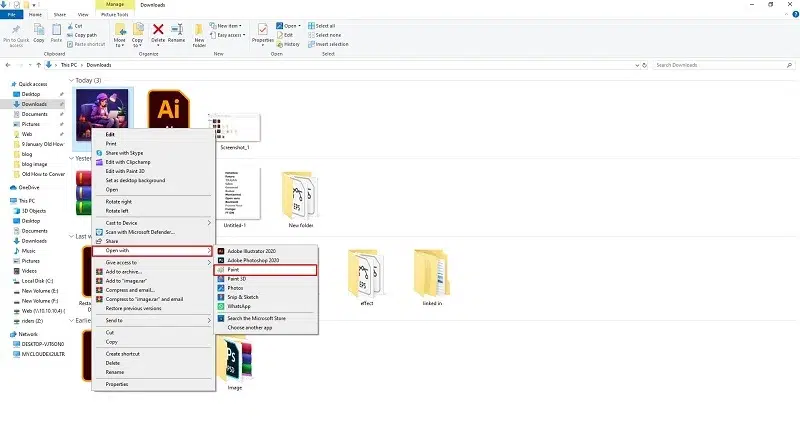Open the ribbon Delete dropdown
Image resolution: width=800 pixels, height=421 pixels.
(x=158, y=43)
